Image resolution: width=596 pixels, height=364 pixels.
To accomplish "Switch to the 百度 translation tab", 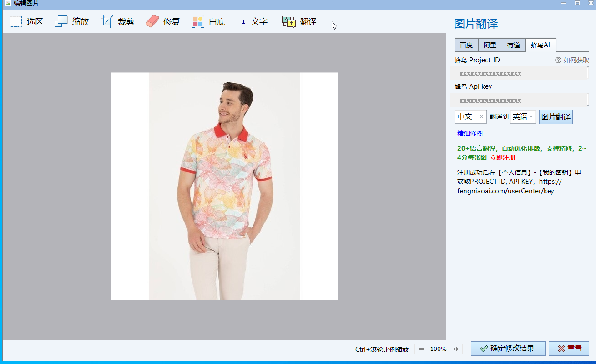I will pos(466,45).
